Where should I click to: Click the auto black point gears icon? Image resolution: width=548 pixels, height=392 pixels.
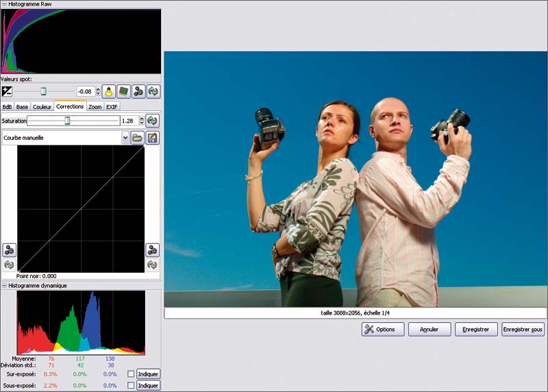10,249
